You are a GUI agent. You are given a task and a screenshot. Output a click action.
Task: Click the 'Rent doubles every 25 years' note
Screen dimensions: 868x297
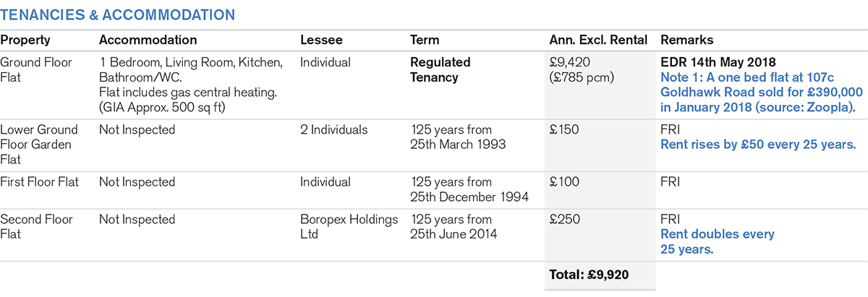pyautogui.click(x=717, y=241)
